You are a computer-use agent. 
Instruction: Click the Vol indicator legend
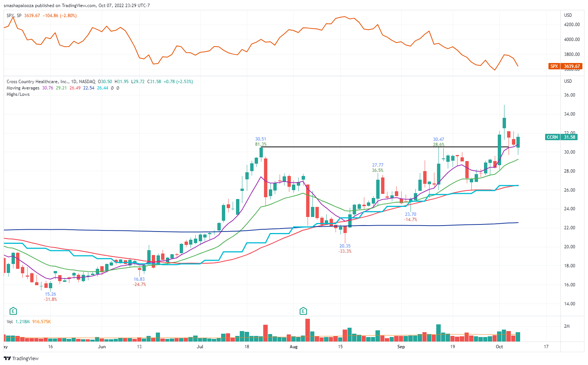pyautogui.click(x=10, y=322)
